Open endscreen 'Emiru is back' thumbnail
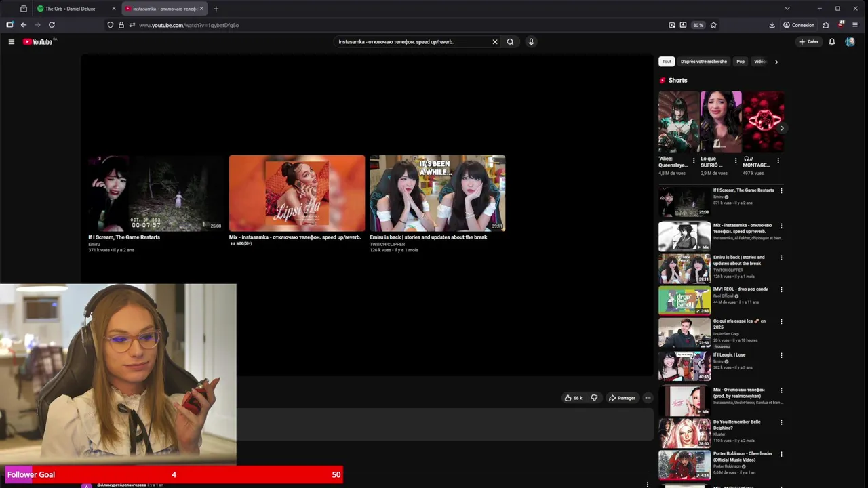The width and height of the screenshot is (868, 488). tap(437, 193)
